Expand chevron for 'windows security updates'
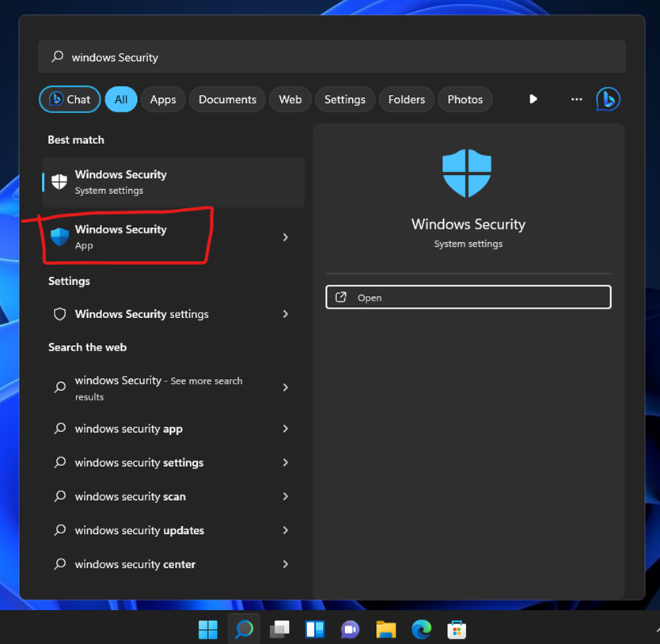The width and height of the screenshot is (660, 644). [286, 530]
